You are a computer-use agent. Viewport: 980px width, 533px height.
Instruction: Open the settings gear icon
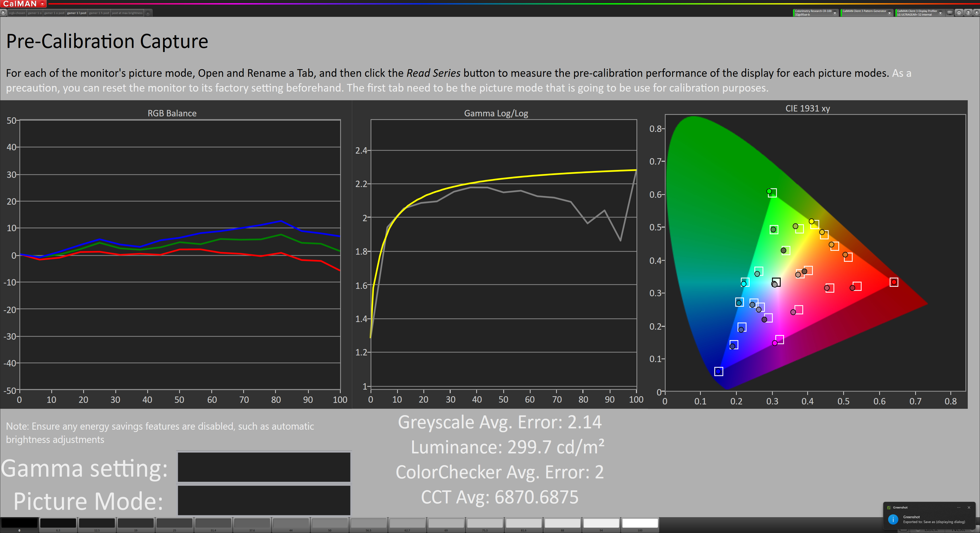959,13
